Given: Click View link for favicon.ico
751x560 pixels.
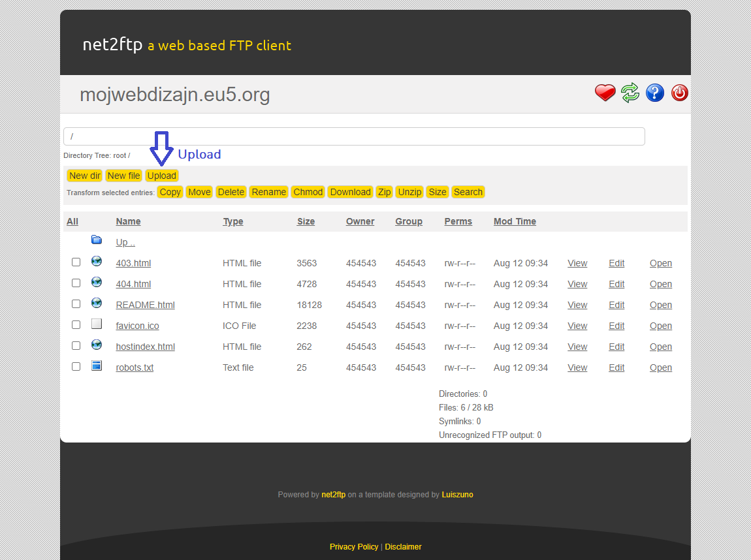Looking at the screenshot, I should click(x=577, y=326).
